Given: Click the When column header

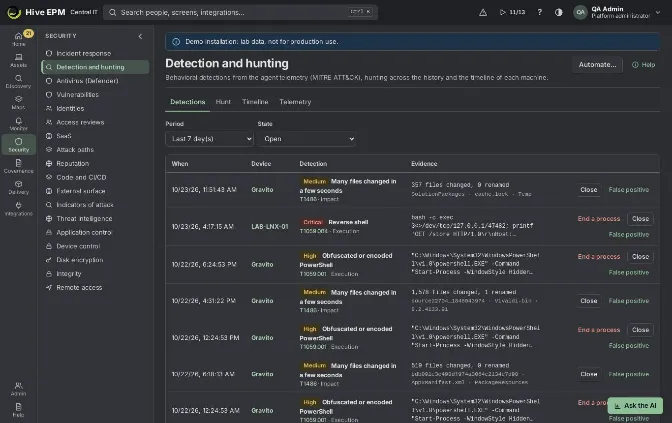Looking at the screenshot, I should pos(180,164).
